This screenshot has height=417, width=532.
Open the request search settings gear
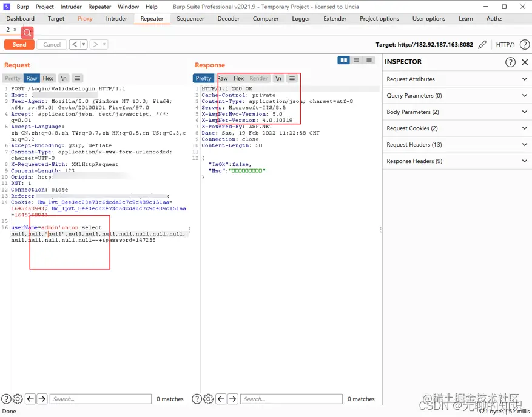point(18,399)
